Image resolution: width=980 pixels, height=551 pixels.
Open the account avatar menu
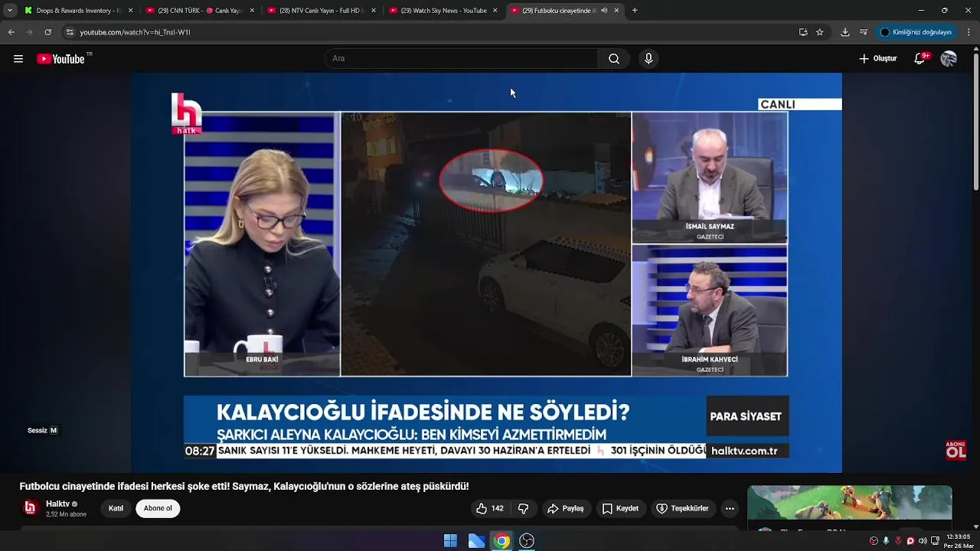949,59
